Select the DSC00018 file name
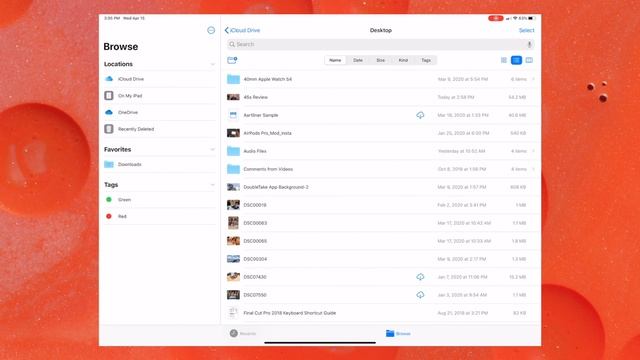This screenshot has width=640, height=360. point(255,205)
